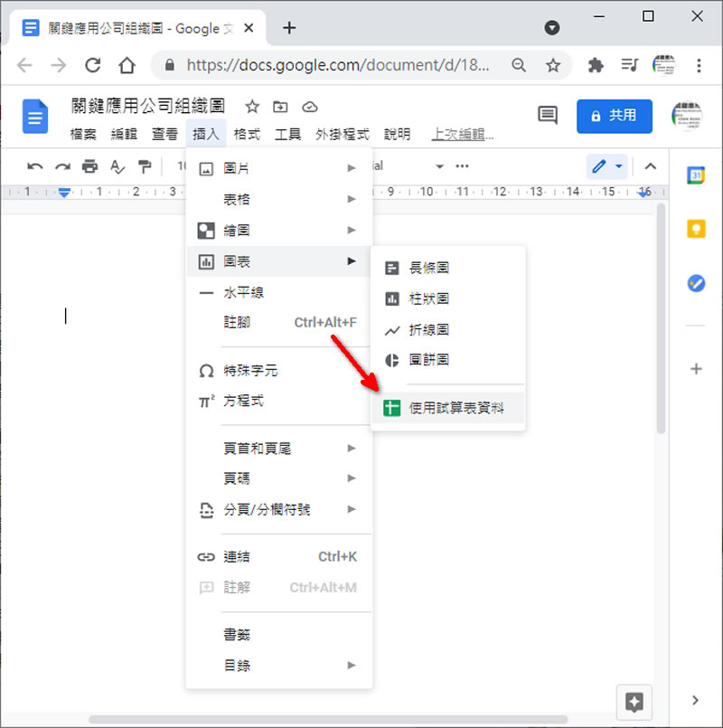Click the Explore button at bottom right

pyautogui.click(x=634, y=702)
